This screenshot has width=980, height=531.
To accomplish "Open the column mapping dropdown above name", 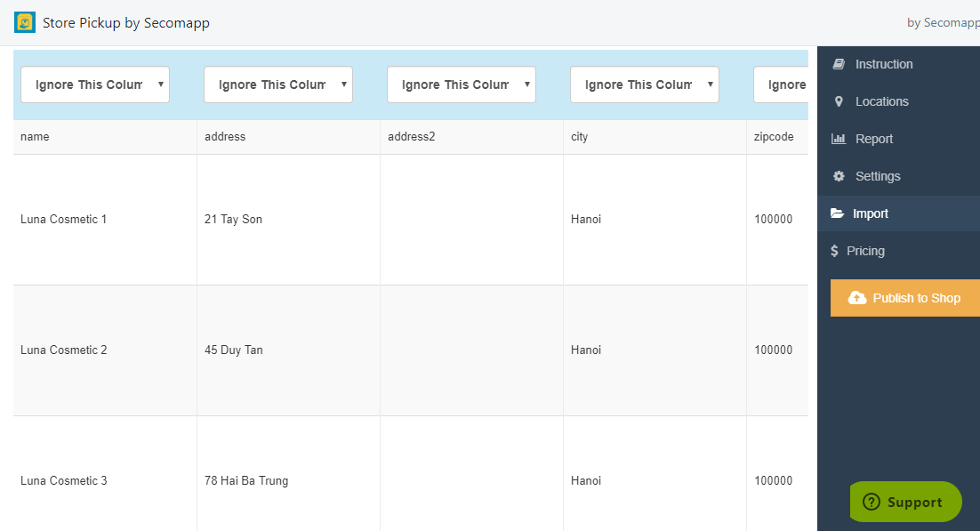I will (95, 84).
